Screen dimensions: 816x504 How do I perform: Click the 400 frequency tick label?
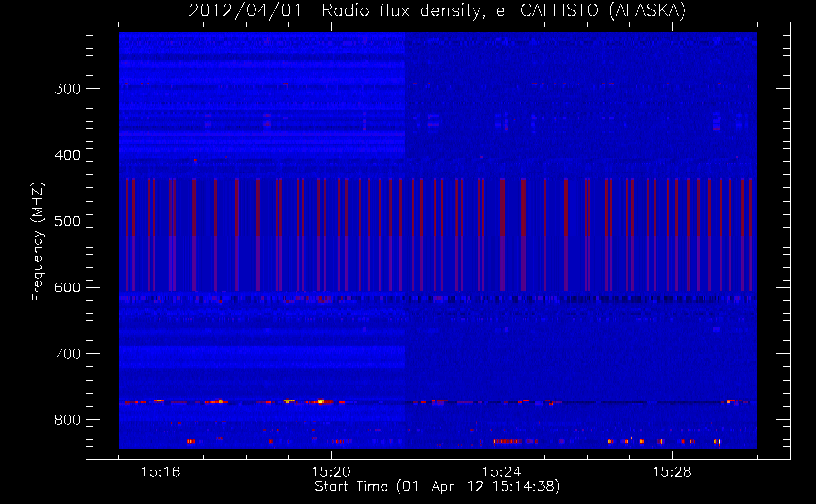tap(68, 155)
